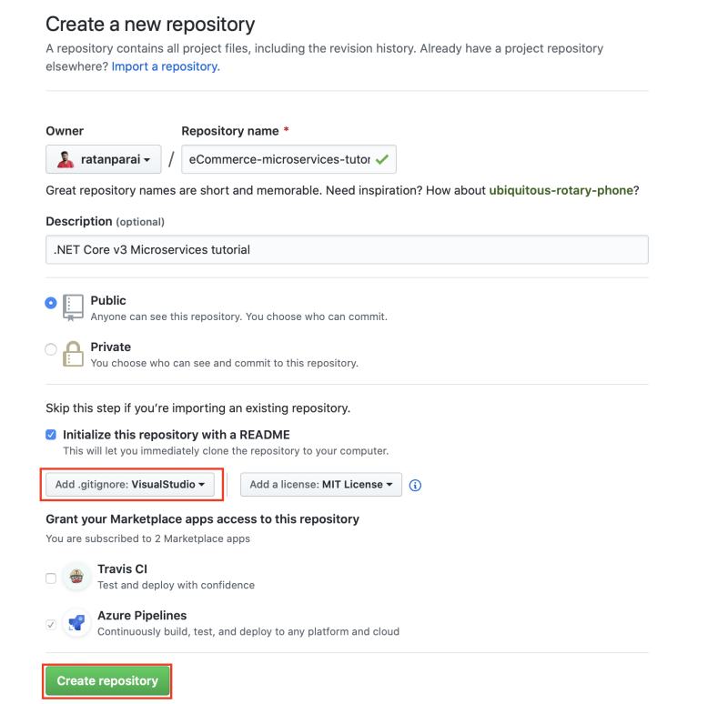This screenshot has width=728, height=704.
Task: Click the license info icon
Action: 416,485
